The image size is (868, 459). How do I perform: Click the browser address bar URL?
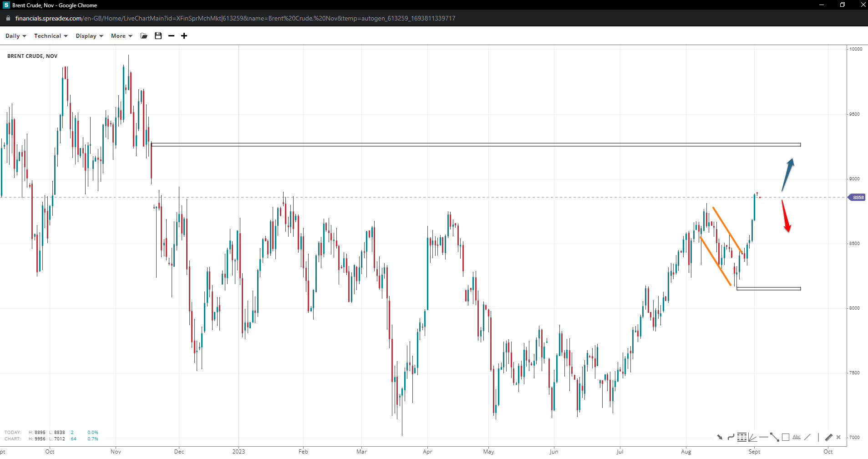(x=235, y=18)
